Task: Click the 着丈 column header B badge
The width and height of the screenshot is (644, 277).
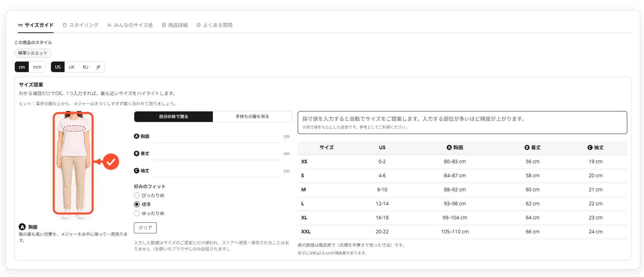Action: [527, 148]
